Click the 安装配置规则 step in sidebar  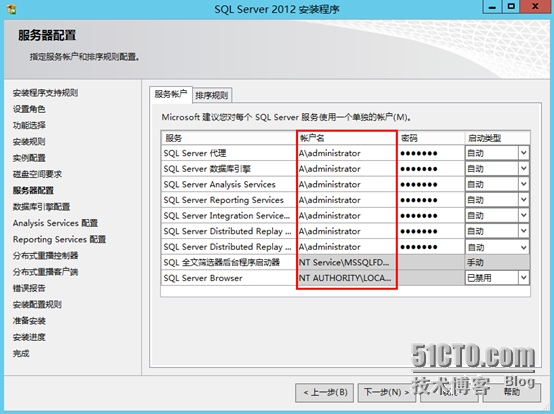pos(37,304)
